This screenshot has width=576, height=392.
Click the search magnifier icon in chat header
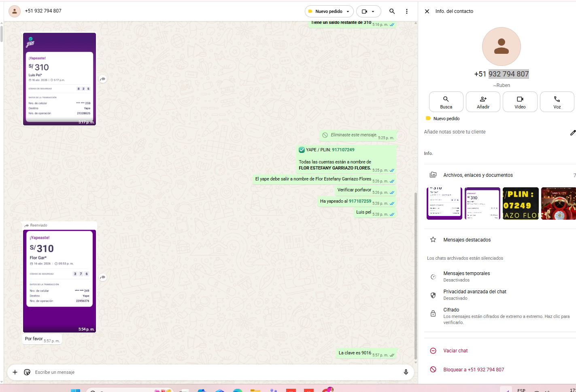pos(392,11)
